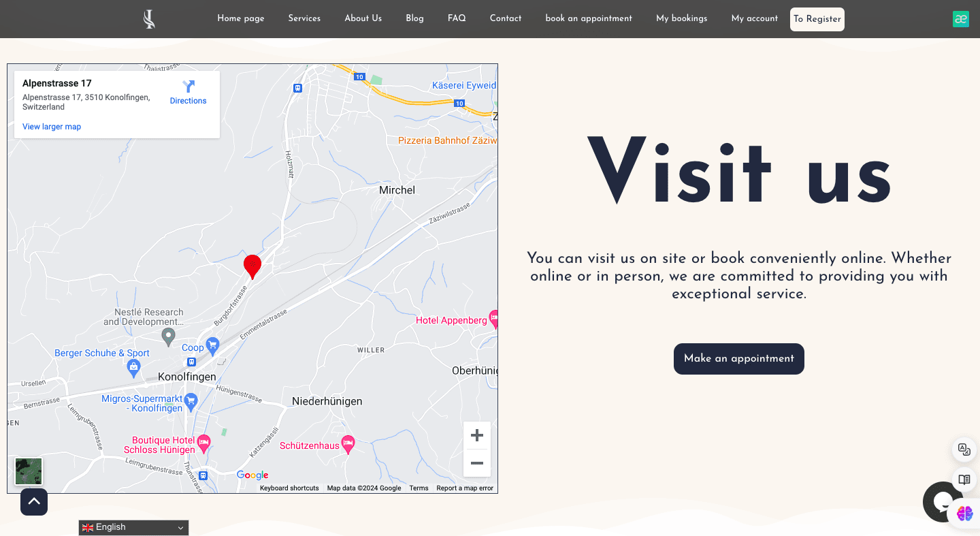Click the Niederhünigen label on map
Viewport: 980px width, 536px height.
pyautogui.click(x=327, y=402)
